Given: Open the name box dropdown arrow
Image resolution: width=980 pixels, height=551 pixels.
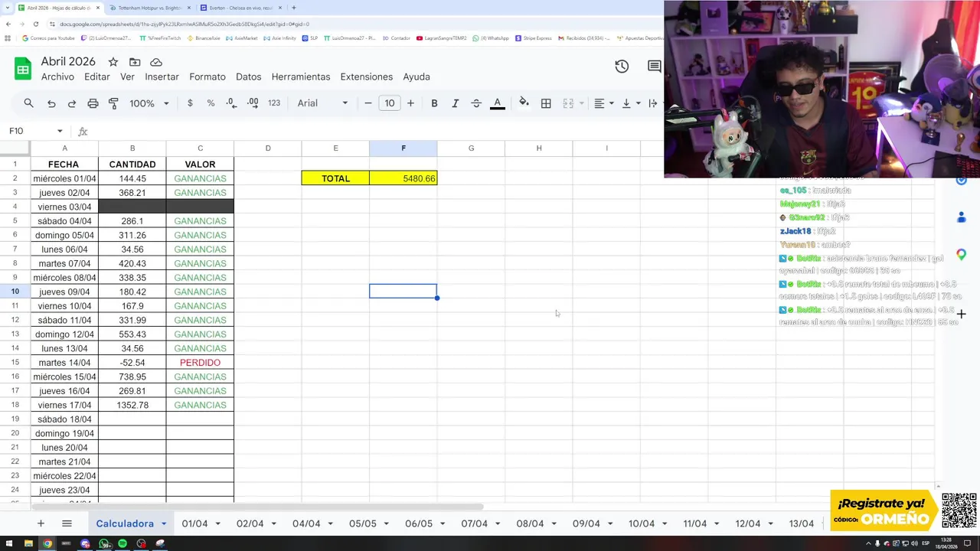Looking at the screenshot, I should point(59,132).
